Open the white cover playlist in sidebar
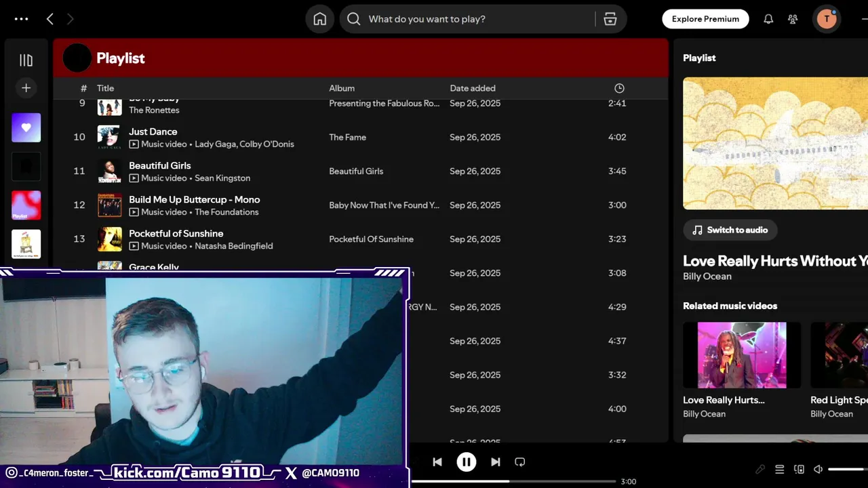 (x=26, y=244)
